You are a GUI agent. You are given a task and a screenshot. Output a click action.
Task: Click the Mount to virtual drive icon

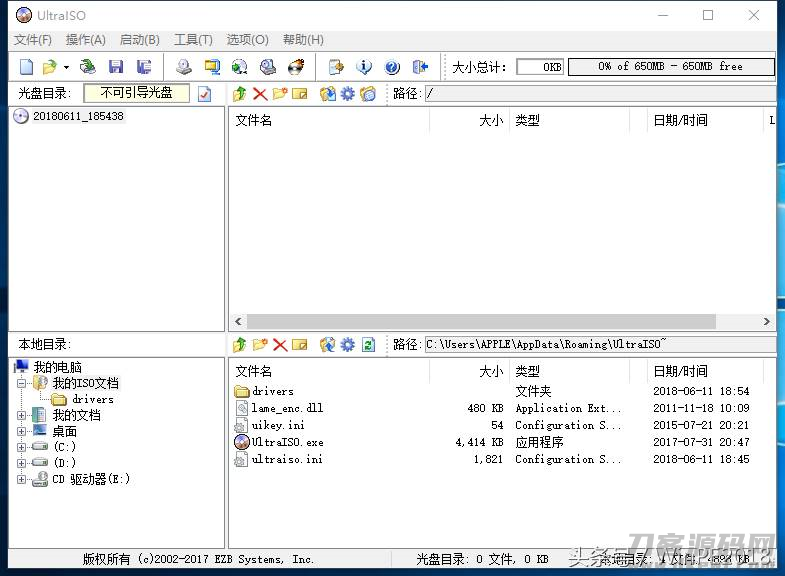(268, 67)
